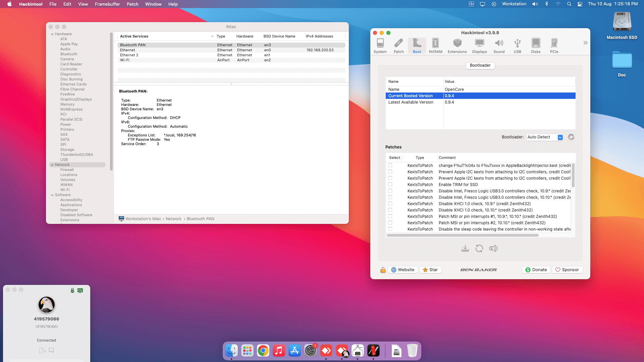
Task: Click the chat icon under Connected status
Action: pos(51,350)
